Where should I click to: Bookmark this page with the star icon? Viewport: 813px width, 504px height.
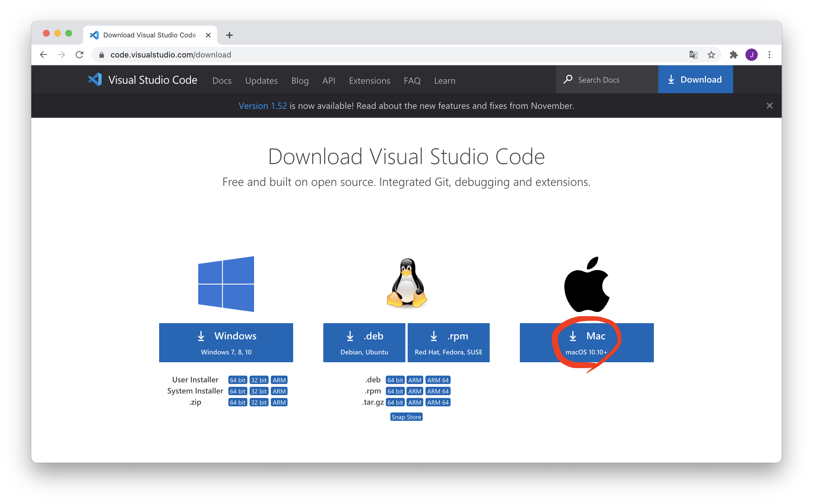point(711,55)
